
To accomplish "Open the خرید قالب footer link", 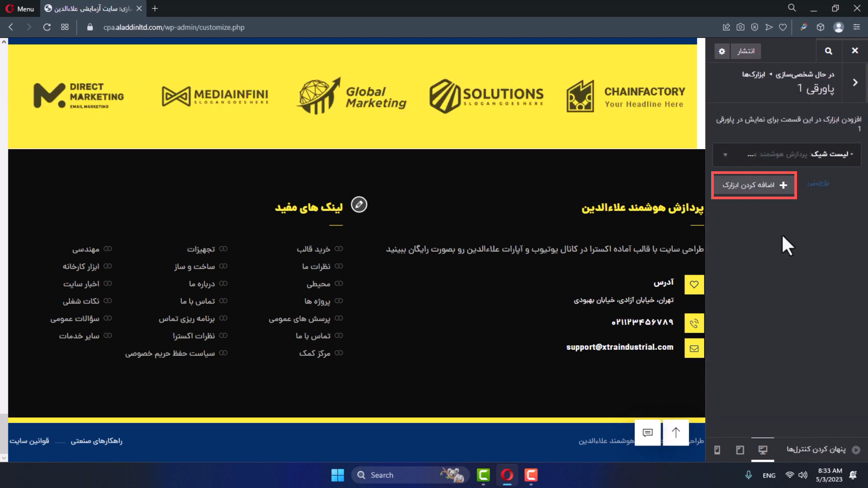I will [314, 249].
